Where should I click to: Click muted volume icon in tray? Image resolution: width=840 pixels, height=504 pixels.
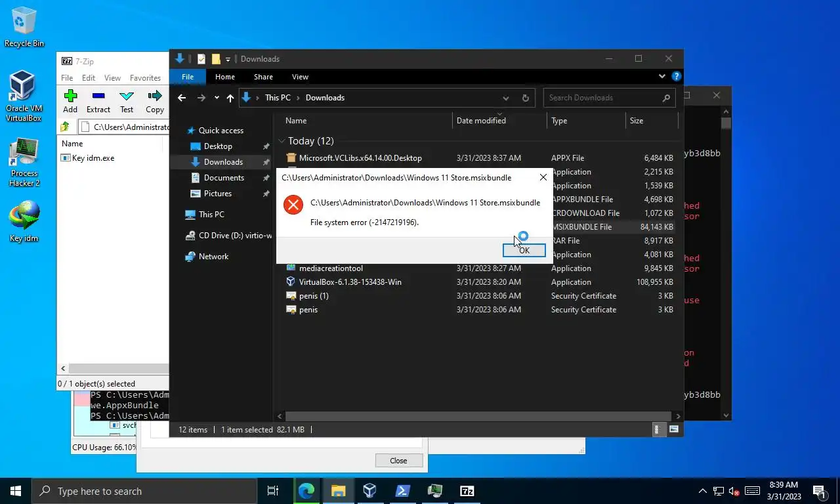[x=734, y=491]
